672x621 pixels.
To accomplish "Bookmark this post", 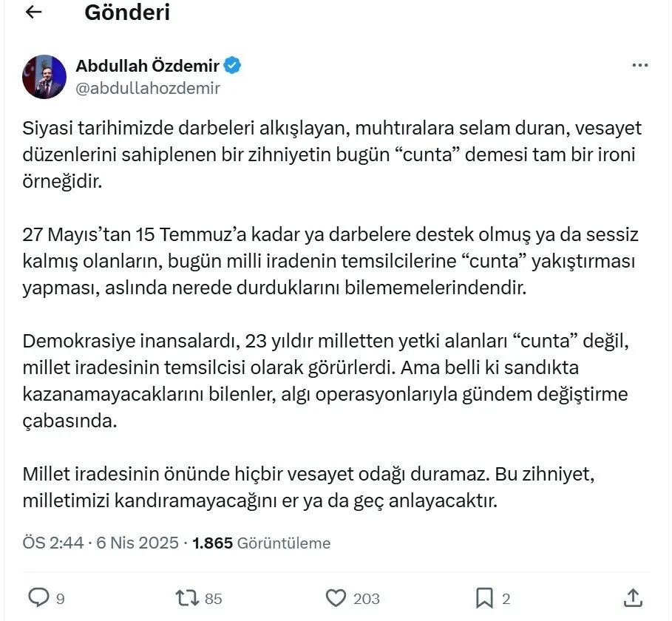I will (x=484, y=597).
